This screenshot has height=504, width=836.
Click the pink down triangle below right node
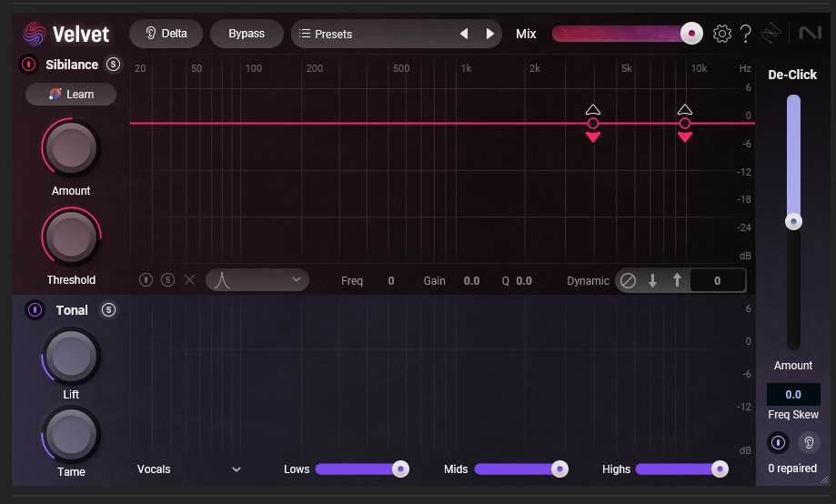[x=685, y=137]
